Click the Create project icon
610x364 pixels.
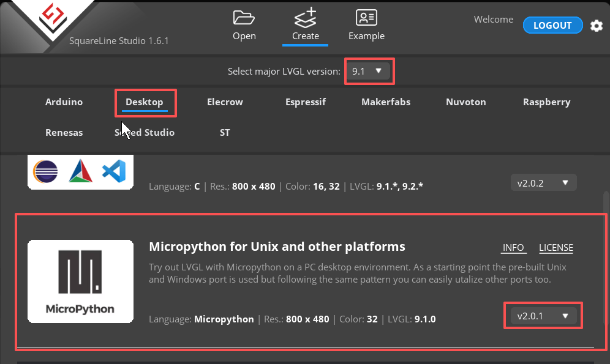306,18
